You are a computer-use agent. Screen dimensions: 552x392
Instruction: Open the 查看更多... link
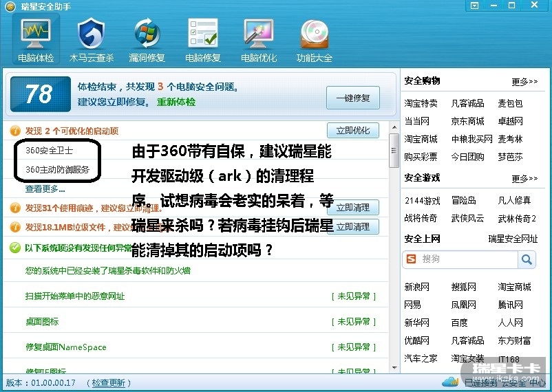tap(45, 189)
